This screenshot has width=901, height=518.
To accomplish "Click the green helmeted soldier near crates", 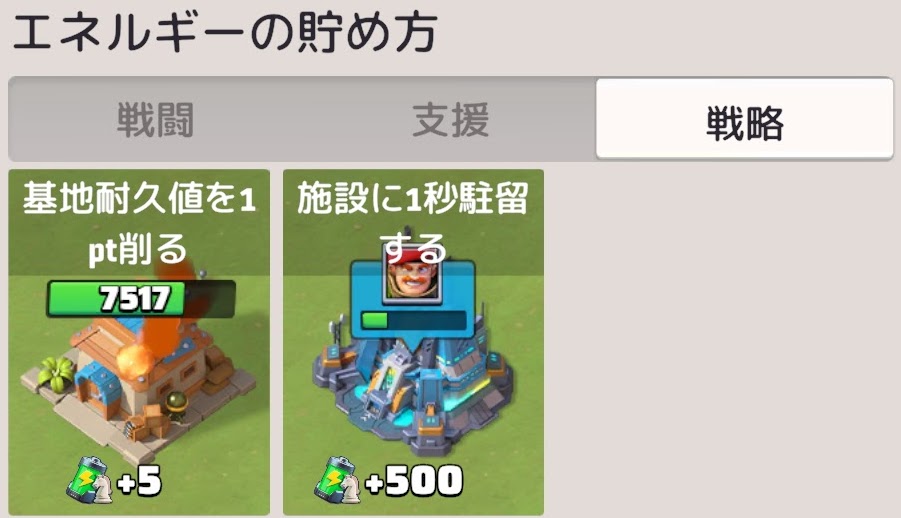I will coord(176,405).
